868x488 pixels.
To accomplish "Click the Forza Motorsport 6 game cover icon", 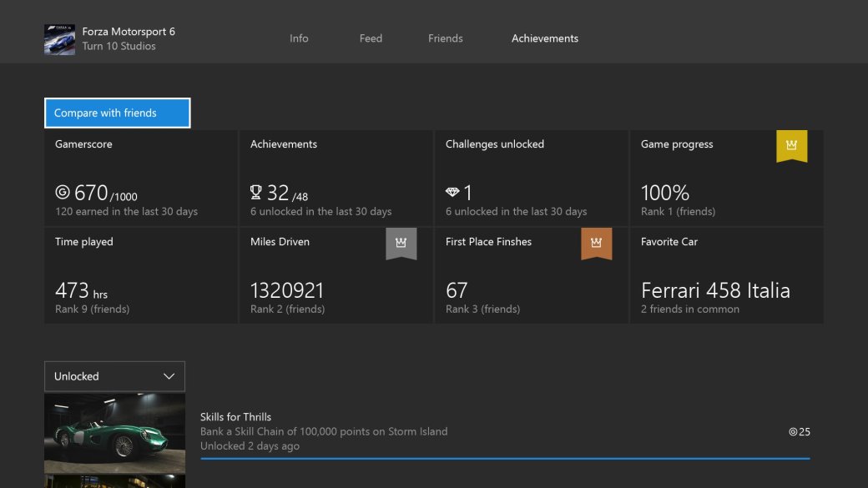I will click(59, 39).
